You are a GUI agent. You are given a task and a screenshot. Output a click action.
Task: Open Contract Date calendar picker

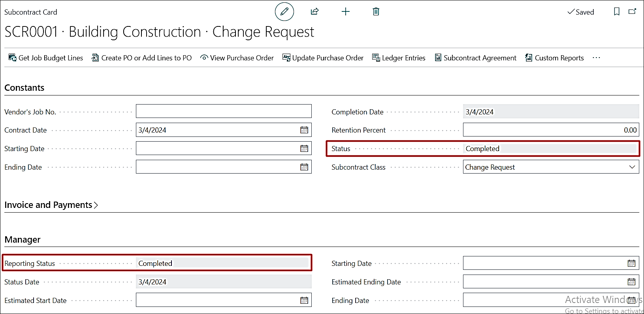point(304,130)
